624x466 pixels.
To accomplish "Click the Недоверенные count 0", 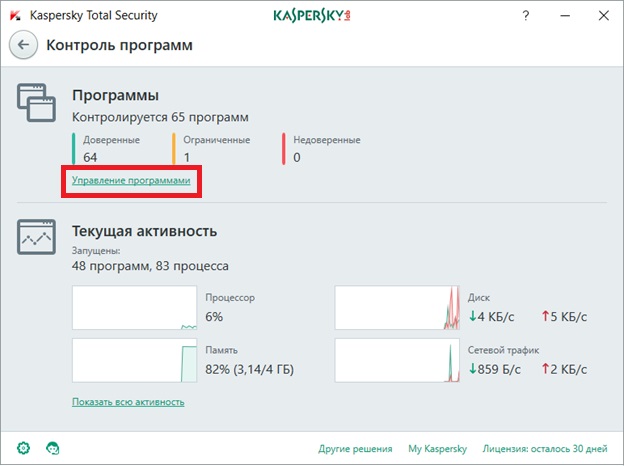I will click(297, 157).
